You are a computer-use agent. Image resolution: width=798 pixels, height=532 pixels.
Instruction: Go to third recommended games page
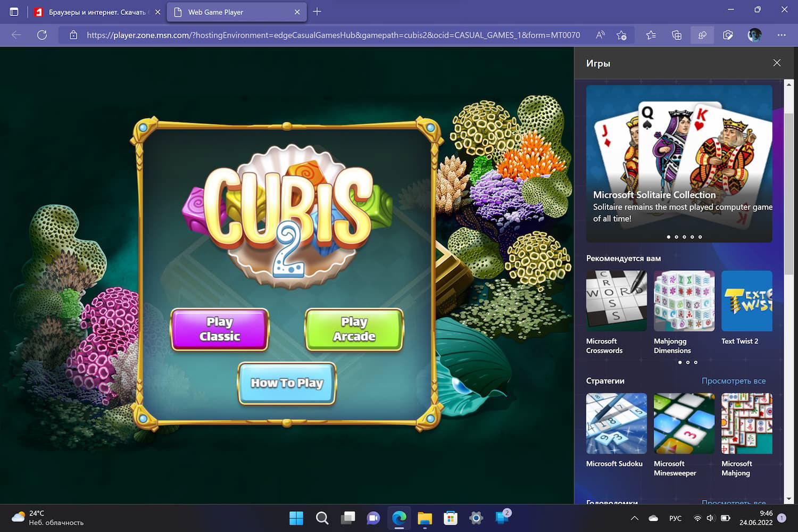tap(695, 362)
